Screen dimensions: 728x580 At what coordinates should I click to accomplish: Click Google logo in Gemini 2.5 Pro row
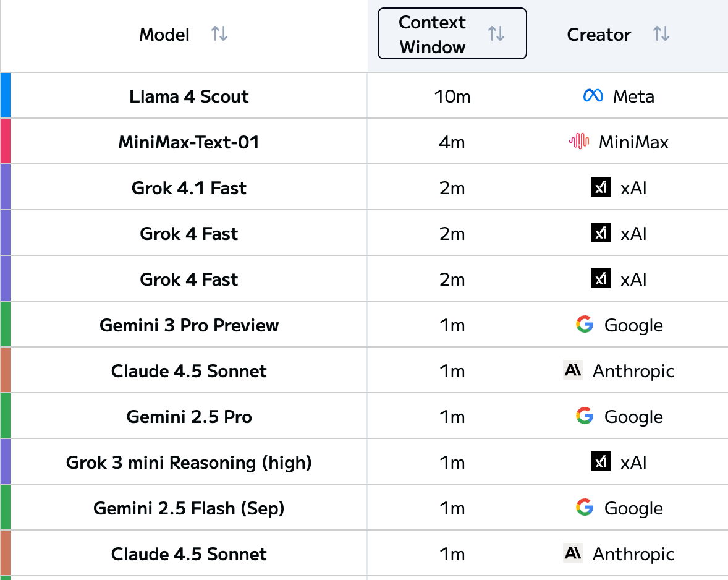[x=585, y=416]
